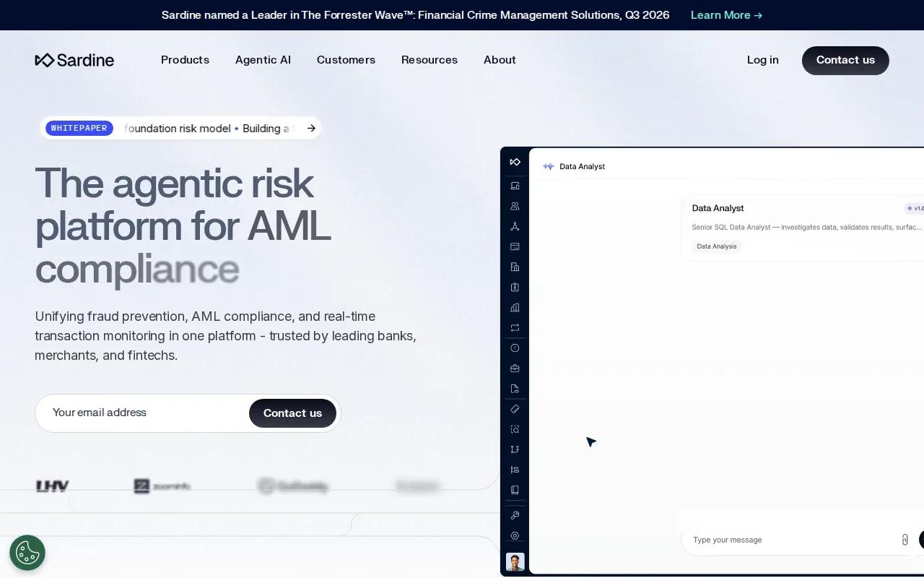Viewport: 924px width, 578px height.
Task: Open the devices icon in the dashboard sidebar
Action: [515, 186]
